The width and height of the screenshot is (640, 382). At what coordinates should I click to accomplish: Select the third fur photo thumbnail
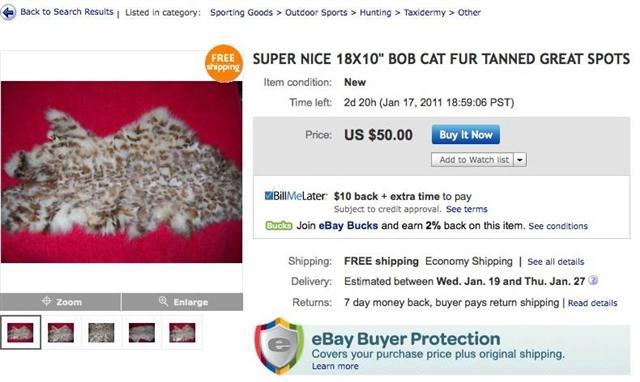101,333
